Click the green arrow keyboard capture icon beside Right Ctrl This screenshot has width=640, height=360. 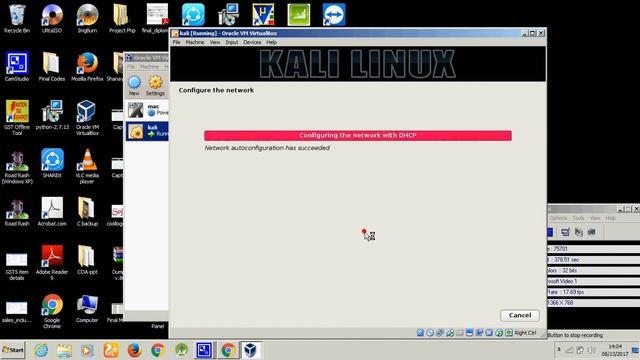pyautogui.click(x=509, y=333)
